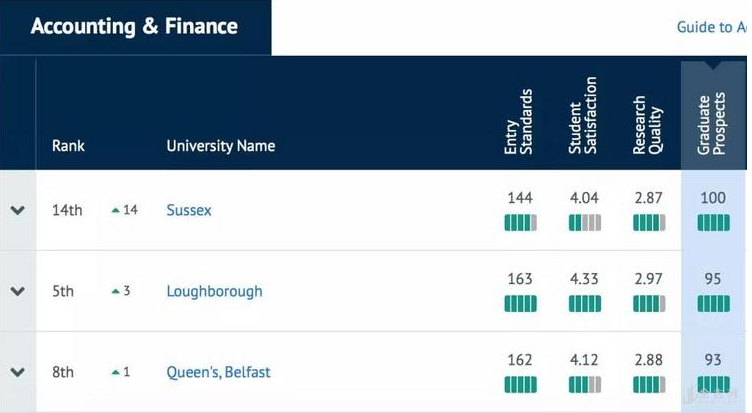Select the Accounting & Finance tab

coord(134,27)
